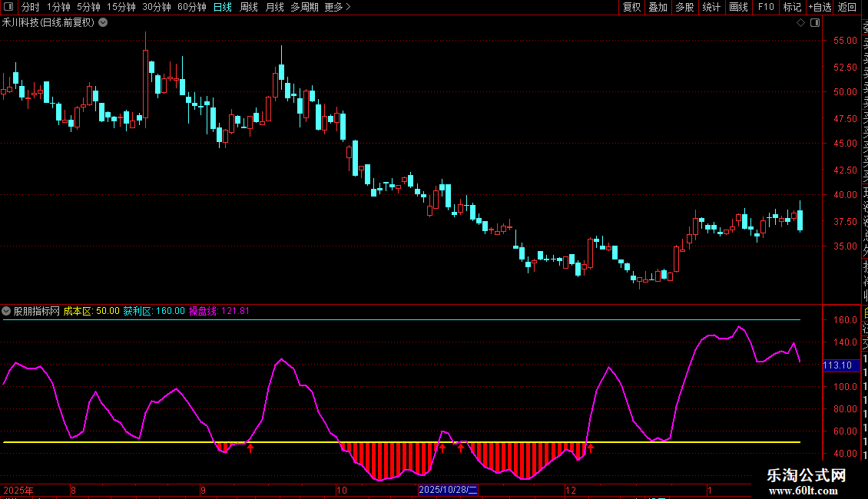
Task: Open F10 company info
Action: tap(766, 7)
